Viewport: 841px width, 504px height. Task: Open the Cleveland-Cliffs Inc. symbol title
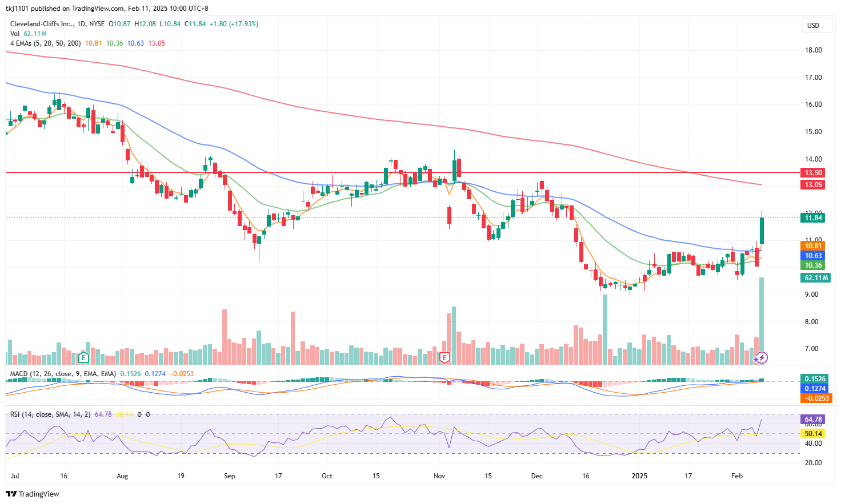pos(42,24)
